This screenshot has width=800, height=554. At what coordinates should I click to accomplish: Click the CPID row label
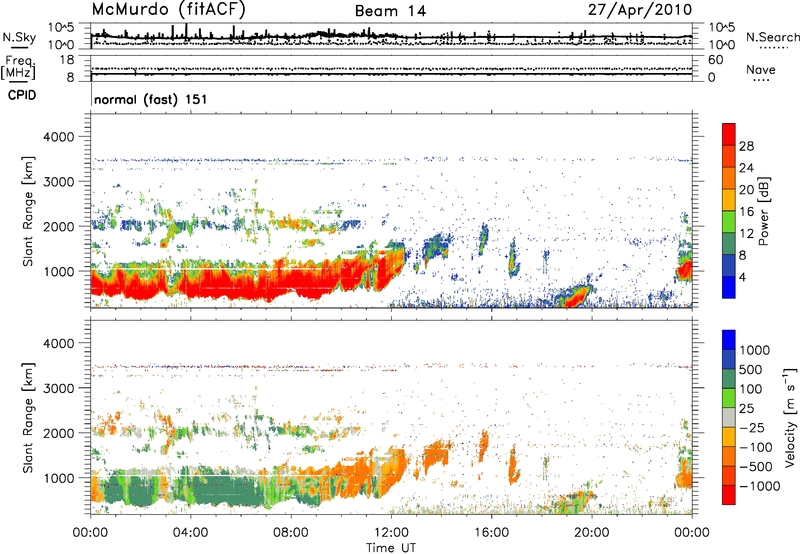point(22,95)
